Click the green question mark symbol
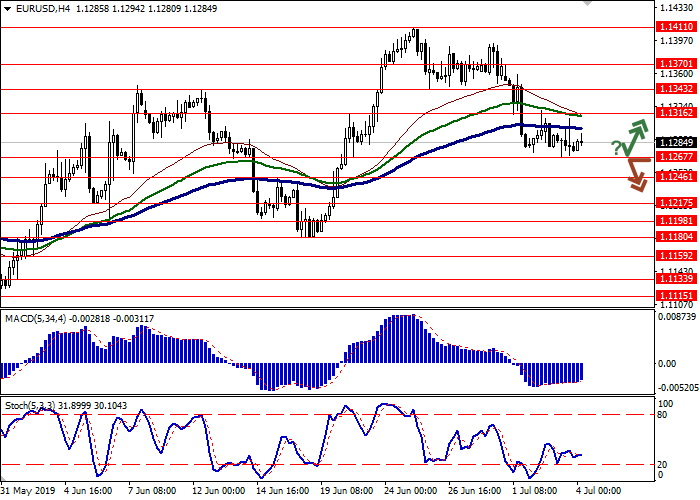The height and width of the screenshot is (500, 700). click(617, 148)
